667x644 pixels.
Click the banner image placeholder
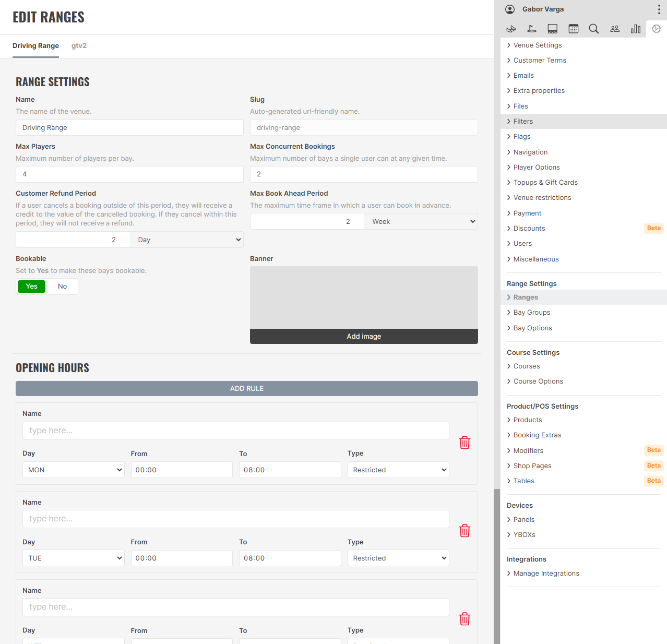tap(364, 297)
